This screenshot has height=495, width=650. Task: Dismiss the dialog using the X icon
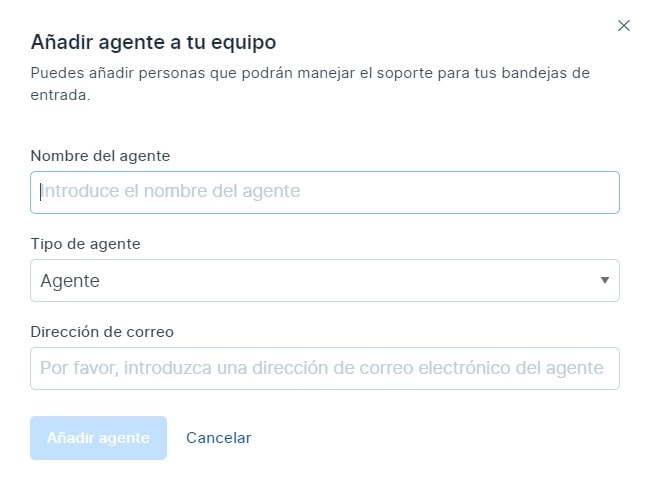coord(624,26)
